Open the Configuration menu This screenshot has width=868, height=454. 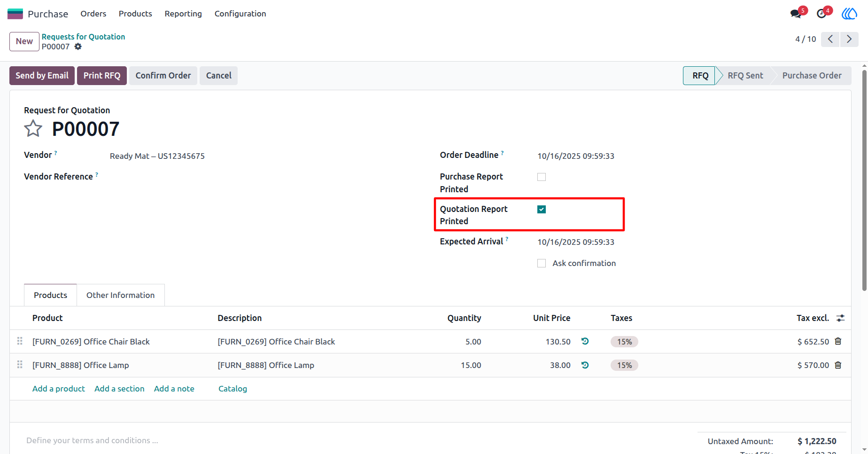[x=240, y=14]
